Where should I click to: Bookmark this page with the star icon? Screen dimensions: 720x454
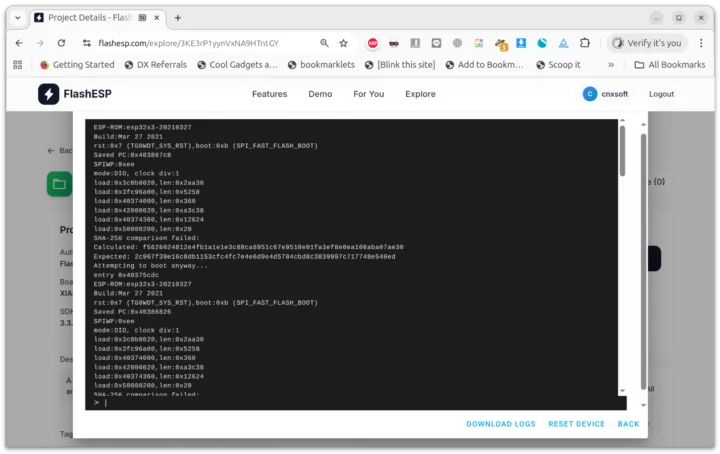343,43
